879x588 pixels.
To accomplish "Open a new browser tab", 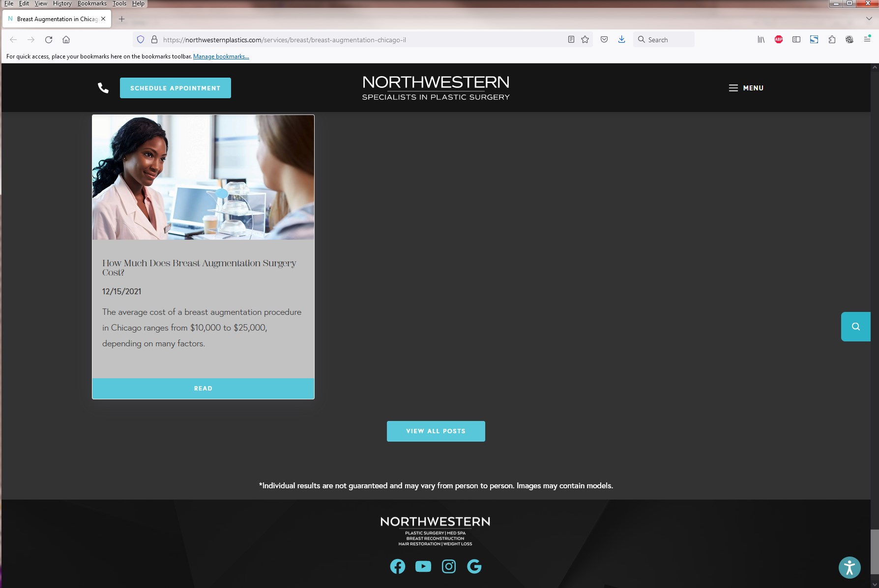I will [x=122, y=19].
